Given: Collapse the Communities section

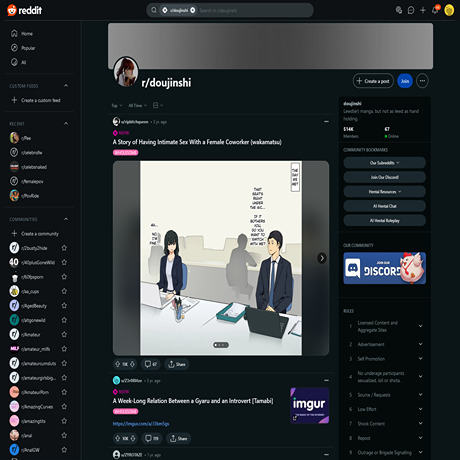Looking at the screenshot, I should (66, 219).
